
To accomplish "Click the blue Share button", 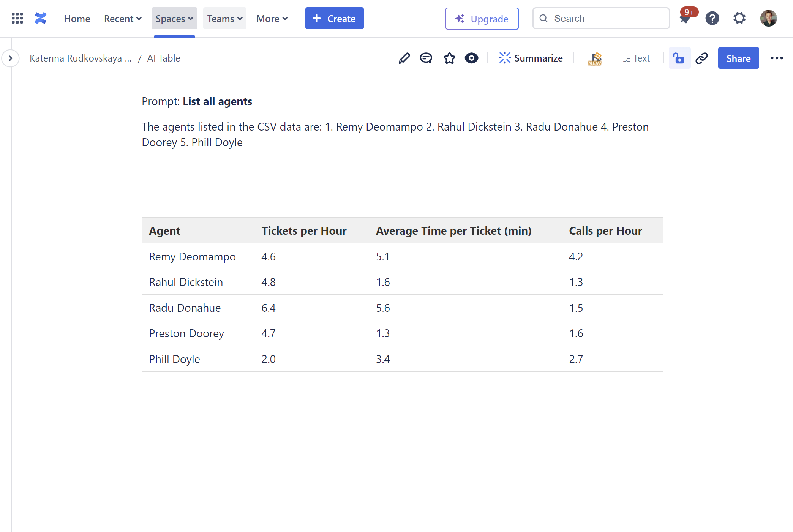I will [738, 58].
